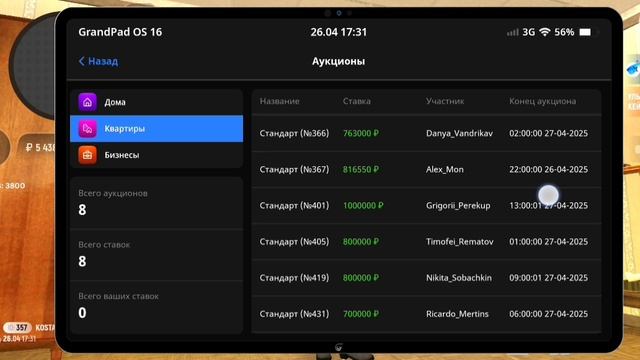Click the Wi-Fi status icon
640x360 pixels.
click(544, 32)
